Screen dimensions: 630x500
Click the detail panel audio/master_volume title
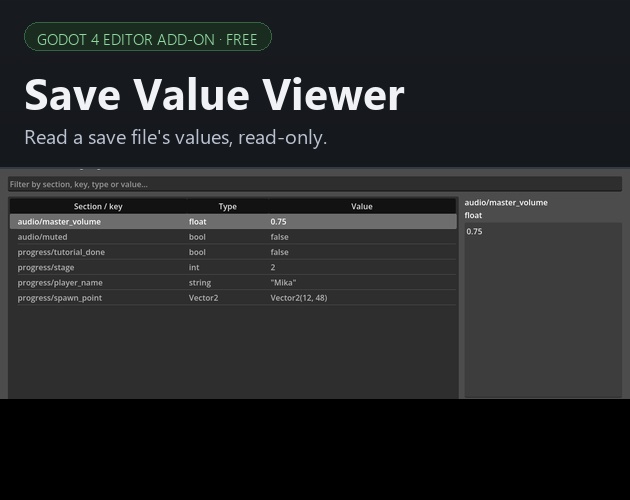tap(506, 203)
